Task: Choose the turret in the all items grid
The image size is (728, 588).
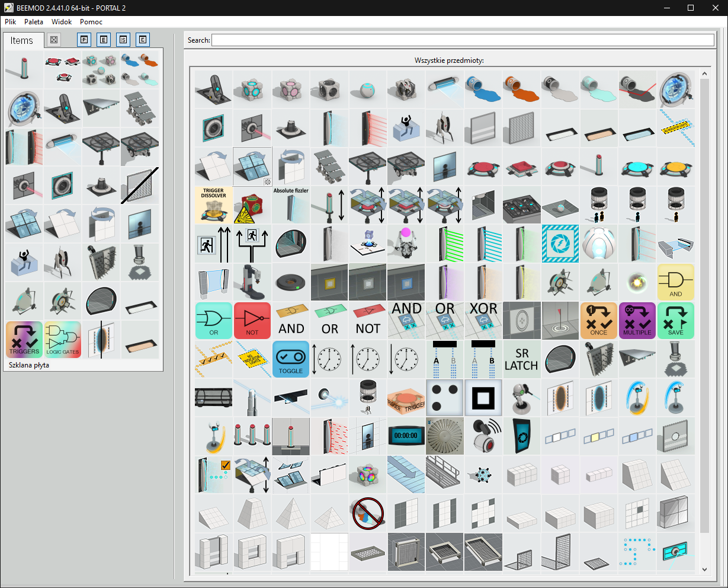Action: [x=445, y=128]
